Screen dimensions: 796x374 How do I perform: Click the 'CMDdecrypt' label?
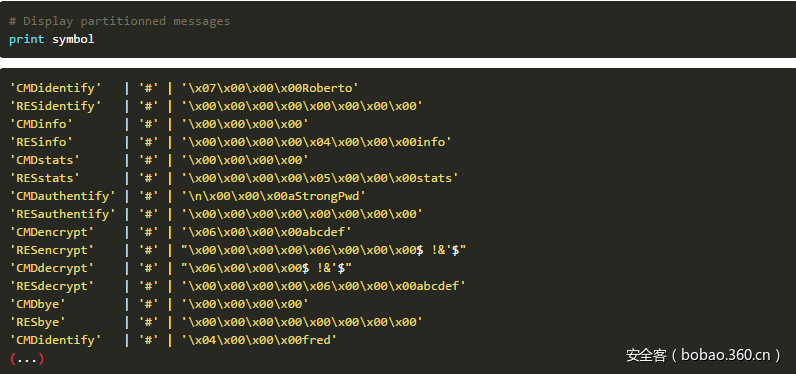pos(52,268)
